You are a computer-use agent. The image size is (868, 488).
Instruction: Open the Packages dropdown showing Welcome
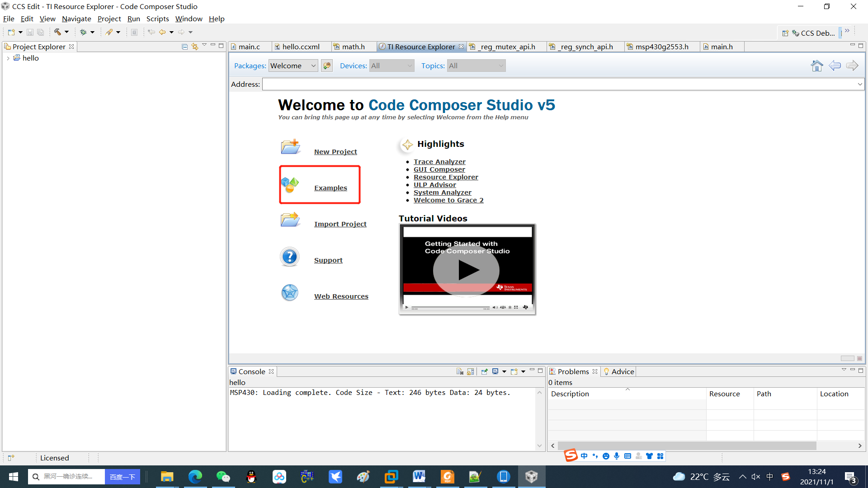pos(293,66)
